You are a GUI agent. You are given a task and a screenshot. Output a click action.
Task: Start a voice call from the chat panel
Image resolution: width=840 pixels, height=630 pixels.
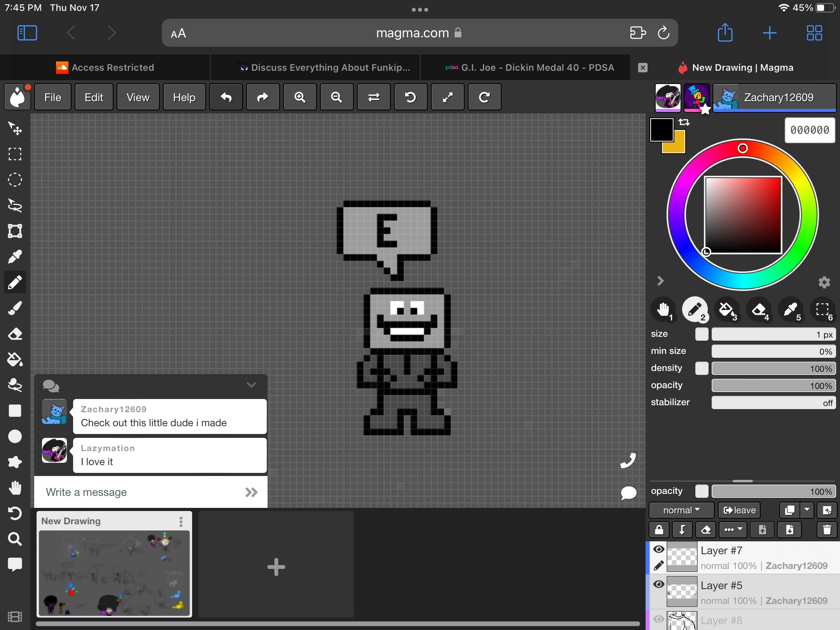628,460
